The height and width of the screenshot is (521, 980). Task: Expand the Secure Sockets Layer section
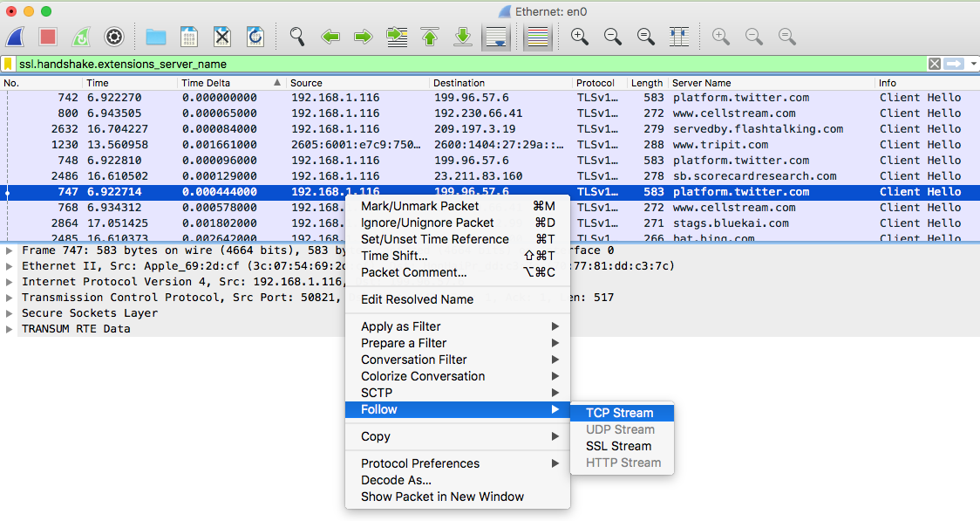click(x=7, y=313)
